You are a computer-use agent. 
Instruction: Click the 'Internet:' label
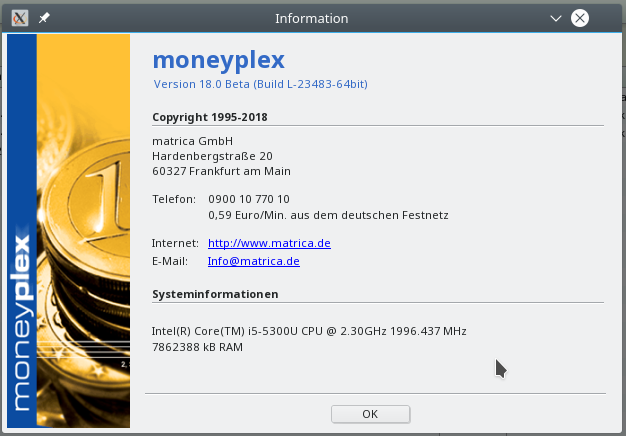tap(175, 243)
